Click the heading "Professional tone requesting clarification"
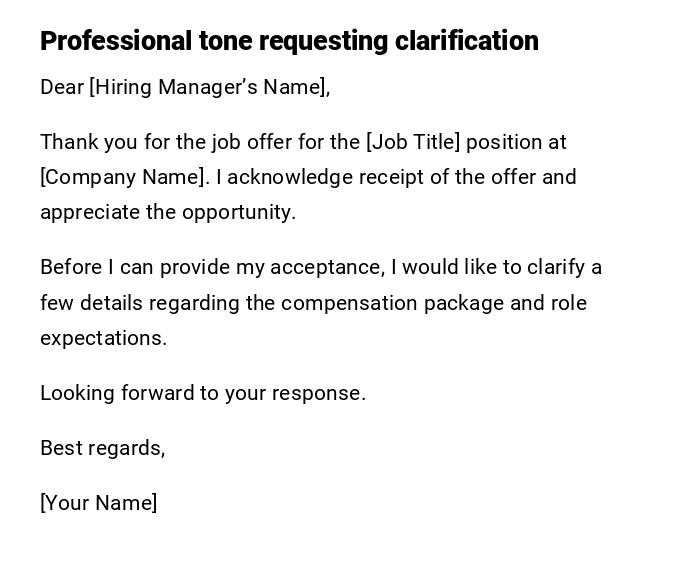 pos(289,41)
